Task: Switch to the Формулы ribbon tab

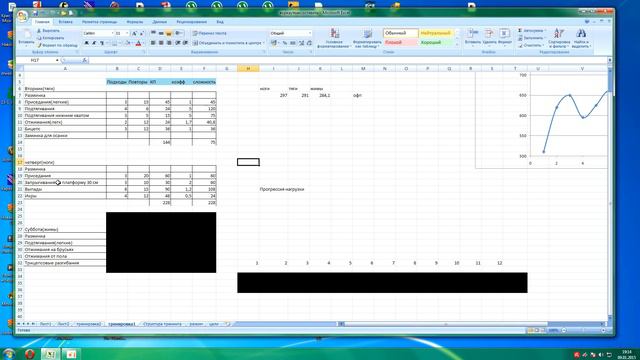Action: point(135,22)
